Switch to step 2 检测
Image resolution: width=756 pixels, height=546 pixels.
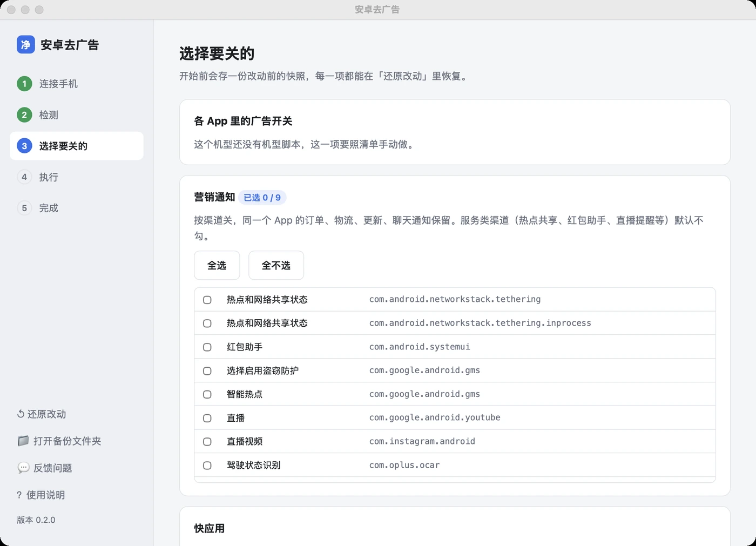click(77, 115)
